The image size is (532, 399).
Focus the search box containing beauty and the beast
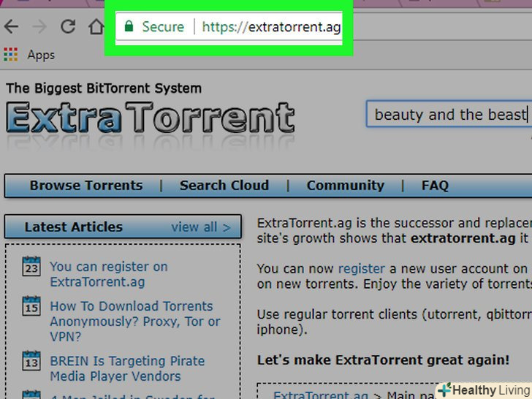click(x=449, y=115)
